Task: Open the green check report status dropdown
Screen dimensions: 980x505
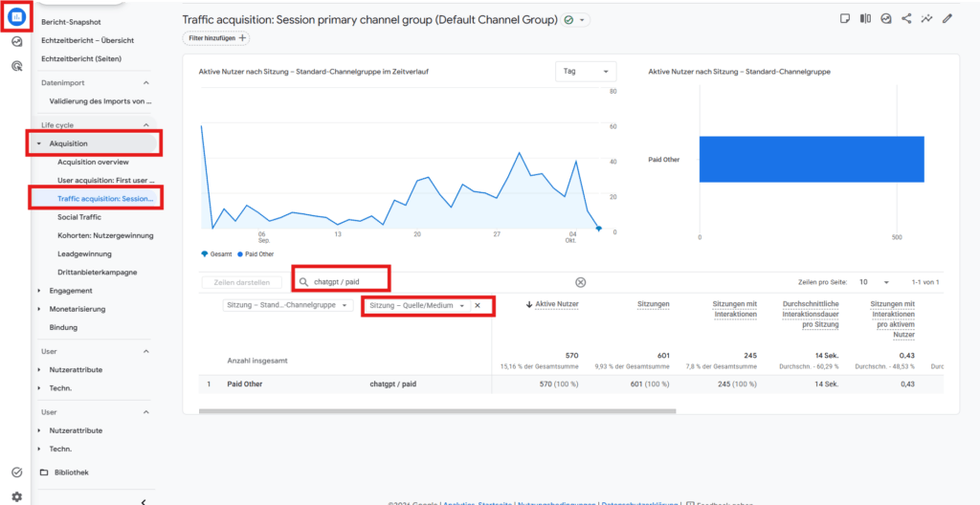Action: [x=575, y=20]
